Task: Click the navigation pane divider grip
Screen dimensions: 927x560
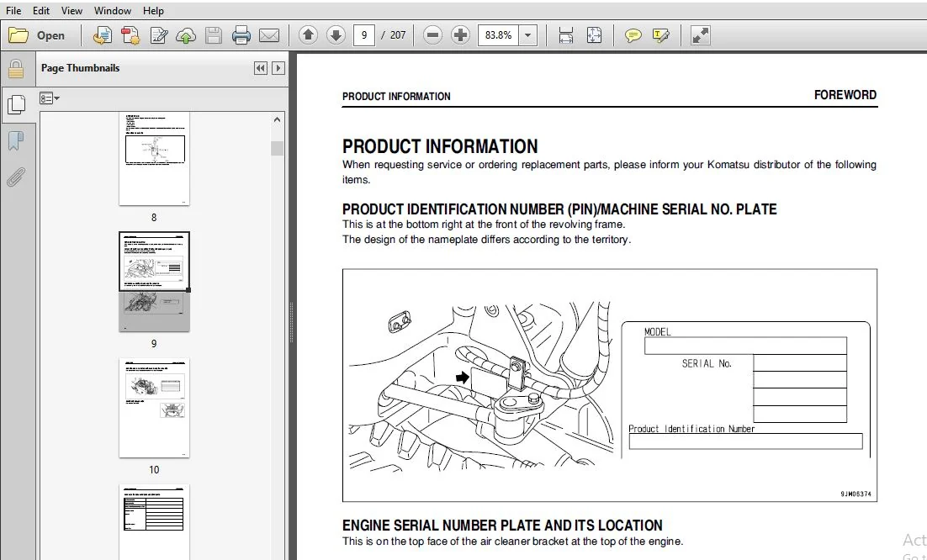Action: point(291,323)
